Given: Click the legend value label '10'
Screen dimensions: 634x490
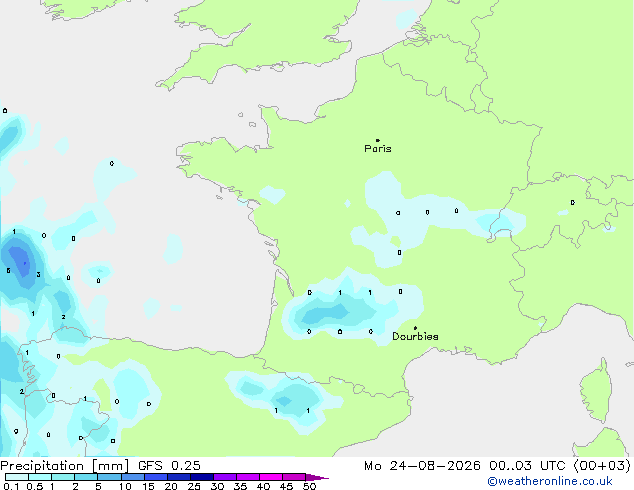Looking at the screenshot, I should [x=125, y=486].
